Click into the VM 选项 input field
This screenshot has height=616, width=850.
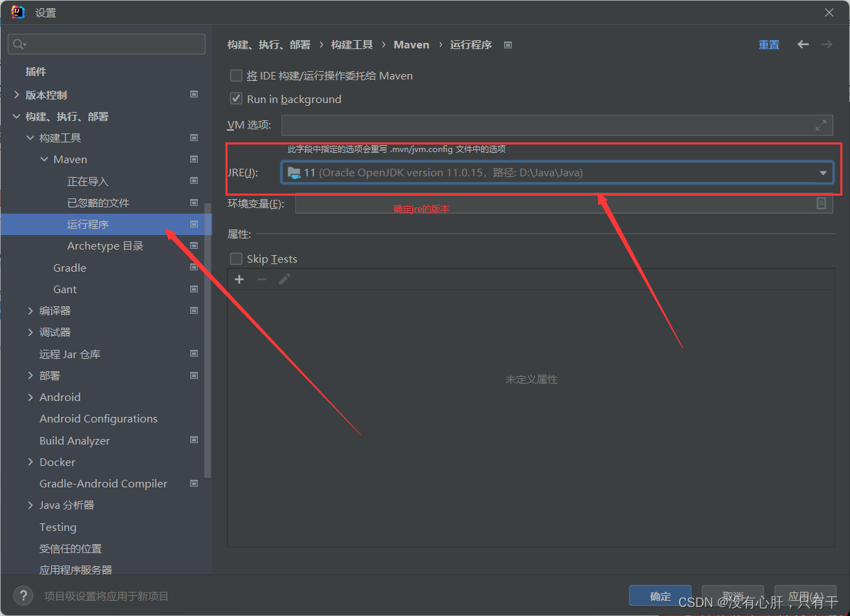(557, 125)
